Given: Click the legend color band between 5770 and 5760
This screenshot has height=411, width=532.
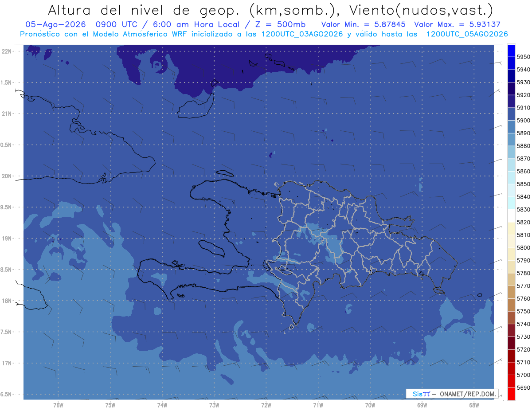Looking at the screenshot, I should click(x=511, y=292).
